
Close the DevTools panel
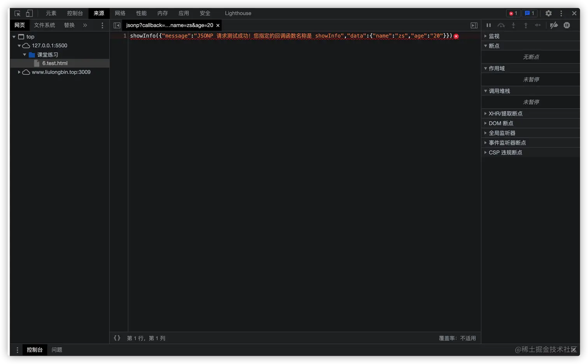pos(574,13)
